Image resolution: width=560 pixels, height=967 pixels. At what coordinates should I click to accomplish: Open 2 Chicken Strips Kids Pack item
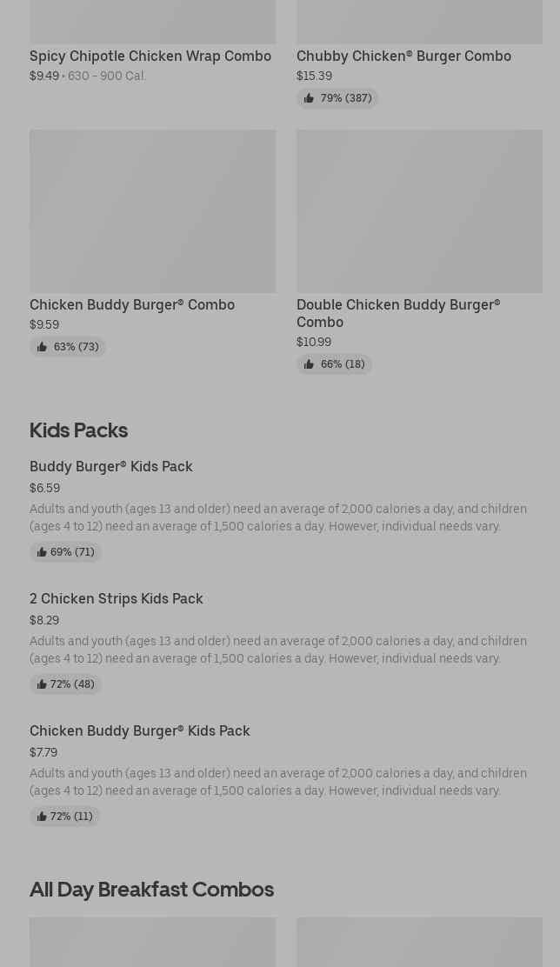[x=117, y=598]
